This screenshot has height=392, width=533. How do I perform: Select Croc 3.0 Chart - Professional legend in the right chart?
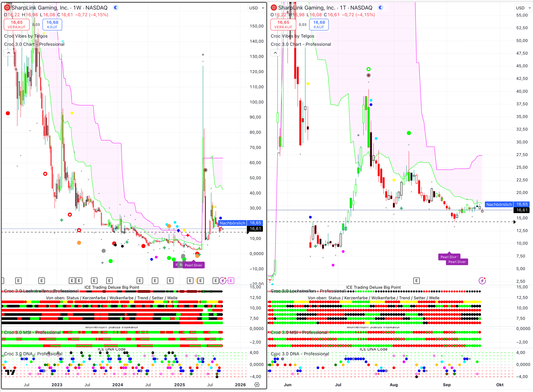pyautogui.click(x=301, y=44)
